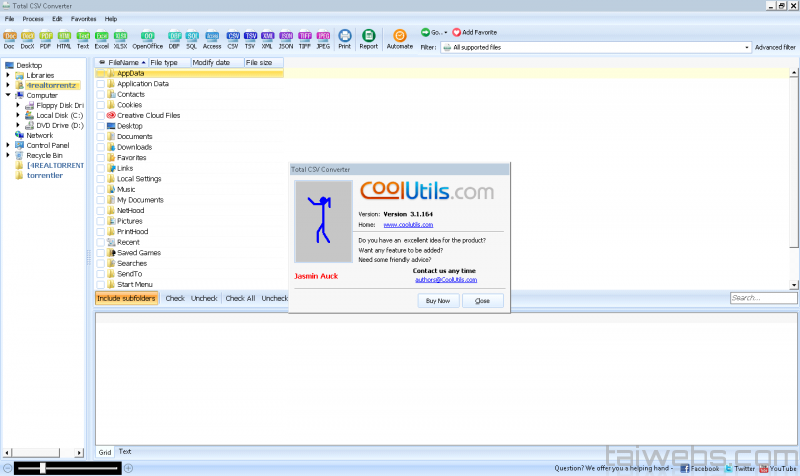Image resolution: width=800 pixels, height=476 pixels.
Task: Toggle the Include subfolders option
Action: click(x=127, y=298)
